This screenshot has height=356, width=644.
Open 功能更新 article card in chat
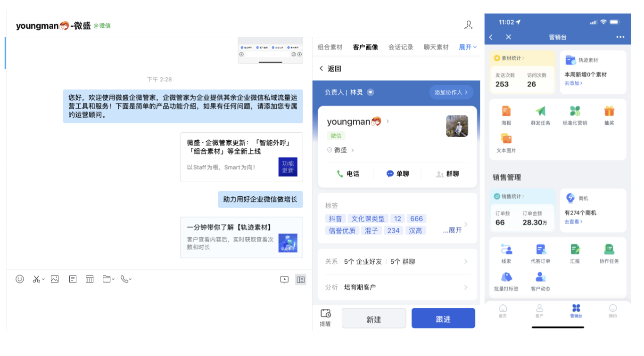tap(241, 157)
